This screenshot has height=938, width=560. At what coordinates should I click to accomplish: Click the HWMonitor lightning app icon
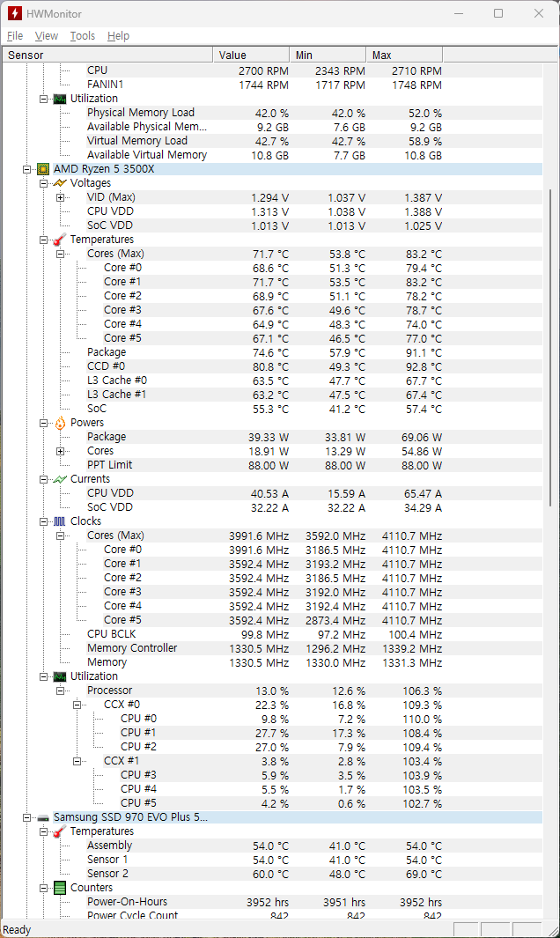click(x=15, y=13)
